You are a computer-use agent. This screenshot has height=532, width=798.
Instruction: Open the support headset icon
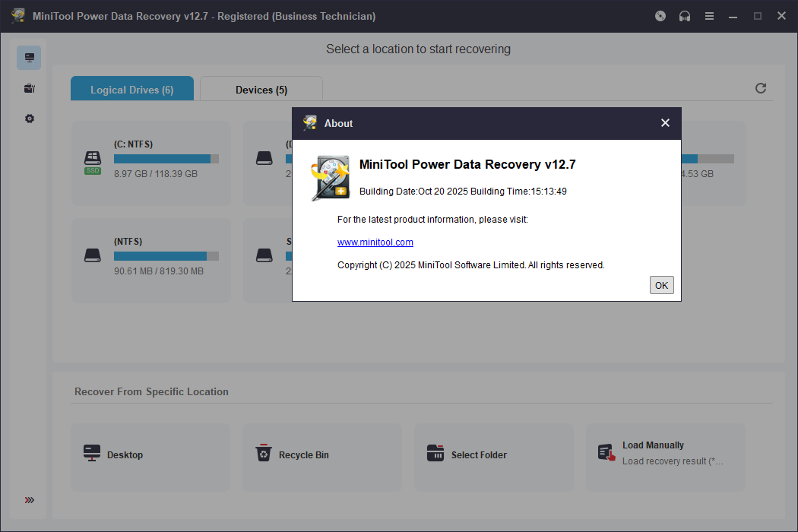click(685, 16)
